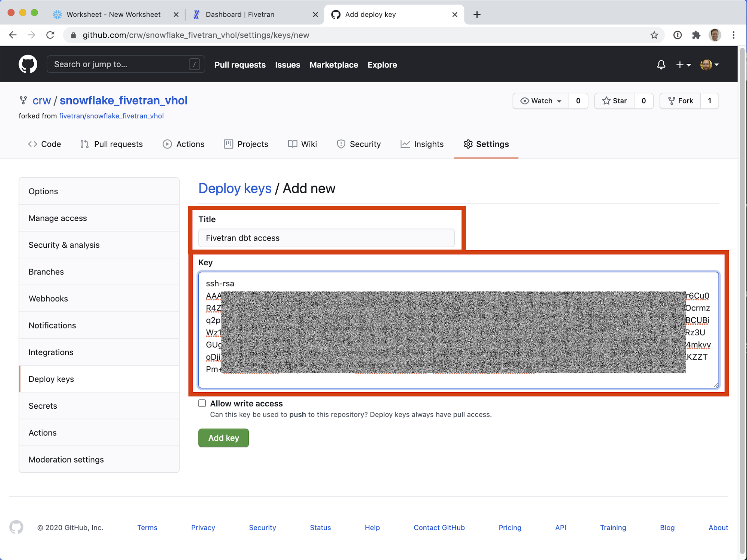Open the browser extensions puzzle icon
747x560 pixels.
click(x=696, y=35)
